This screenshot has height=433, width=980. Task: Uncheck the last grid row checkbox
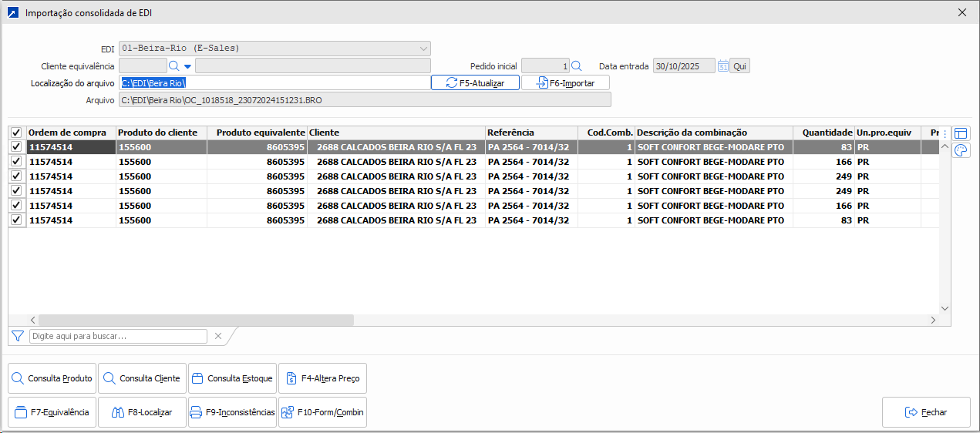16,220
